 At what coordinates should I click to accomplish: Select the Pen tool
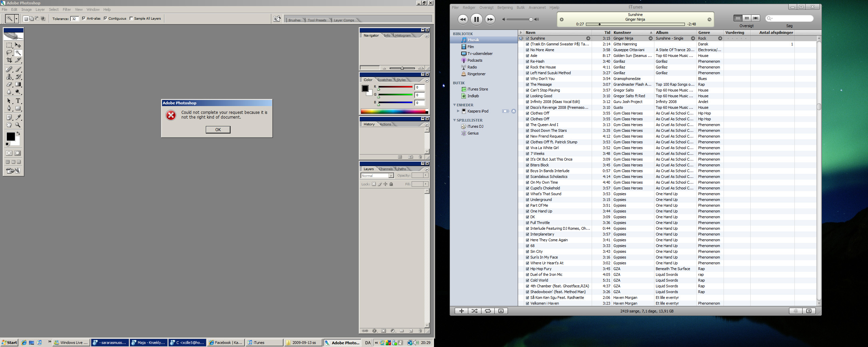tap(9, 108)
